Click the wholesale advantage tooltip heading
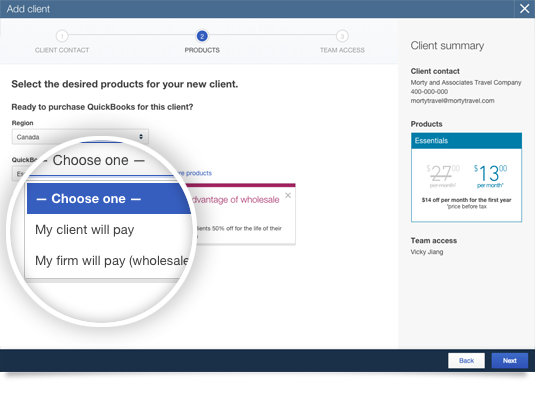 coord(235,200)
